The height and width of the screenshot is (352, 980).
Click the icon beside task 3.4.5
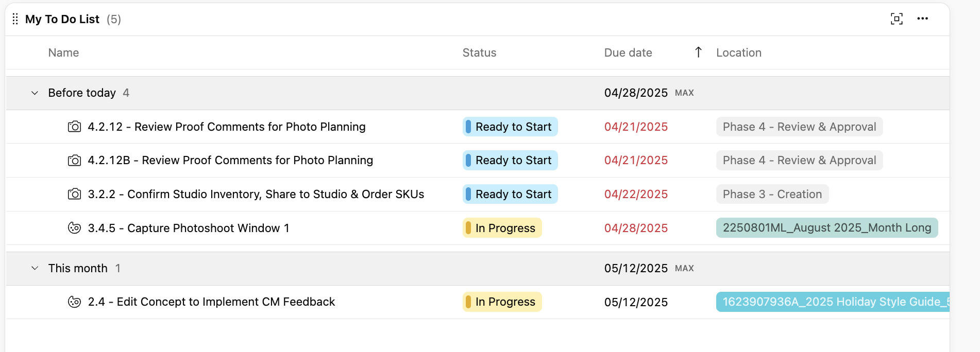coord(75,228)
